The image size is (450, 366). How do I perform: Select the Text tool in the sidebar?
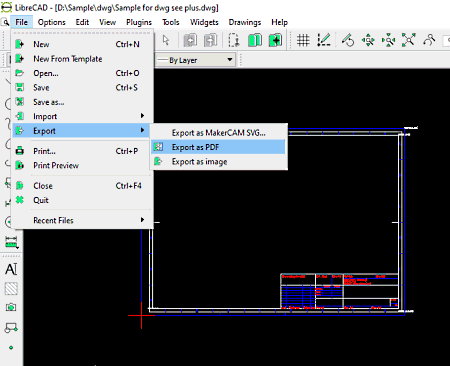click(11, 269)
